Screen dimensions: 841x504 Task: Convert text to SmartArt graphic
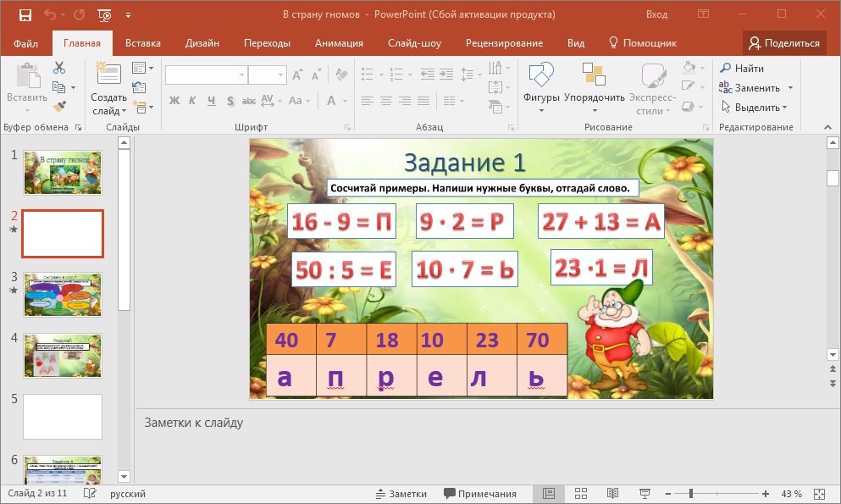tap(495, 107)
